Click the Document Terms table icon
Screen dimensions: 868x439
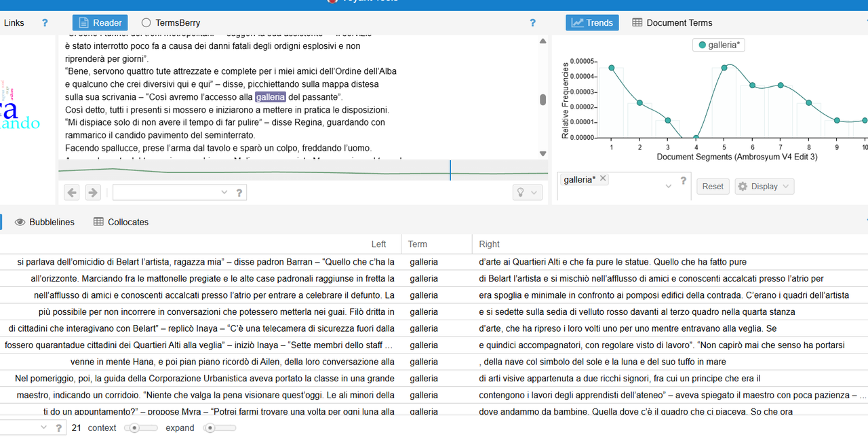pyautogui.click(x=637, y=22)
